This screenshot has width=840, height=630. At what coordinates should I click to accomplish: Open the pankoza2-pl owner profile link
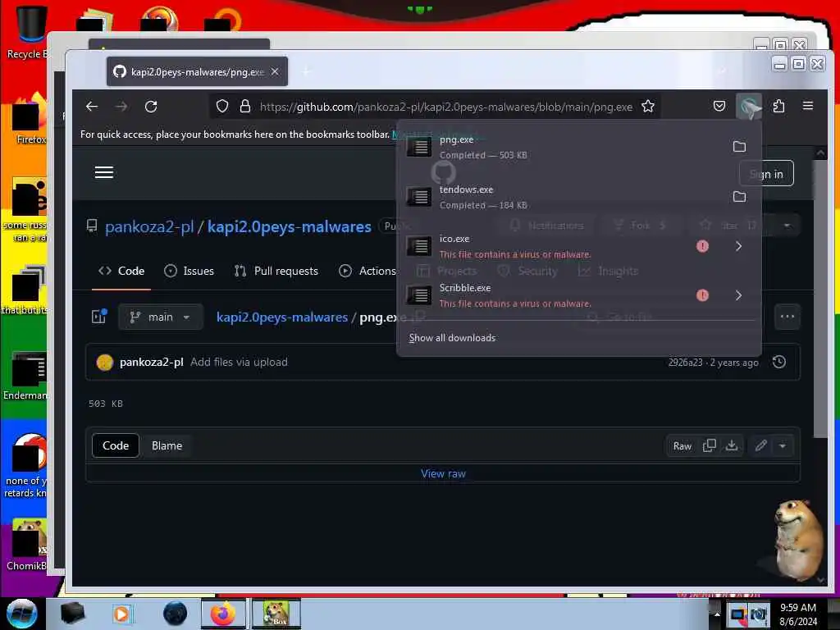tap(149, 226)
